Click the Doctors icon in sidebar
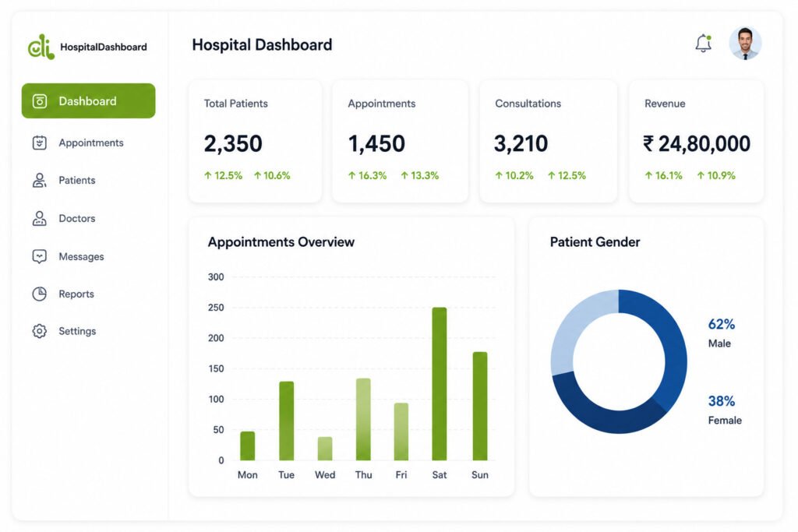Screen dimensions: 798x532 [x=39, y=218]
